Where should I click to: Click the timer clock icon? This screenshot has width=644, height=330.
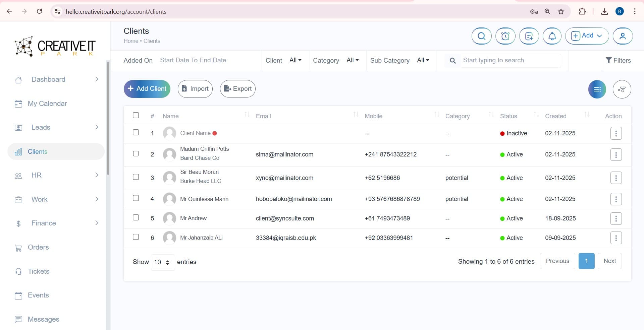tap(505, 36)
